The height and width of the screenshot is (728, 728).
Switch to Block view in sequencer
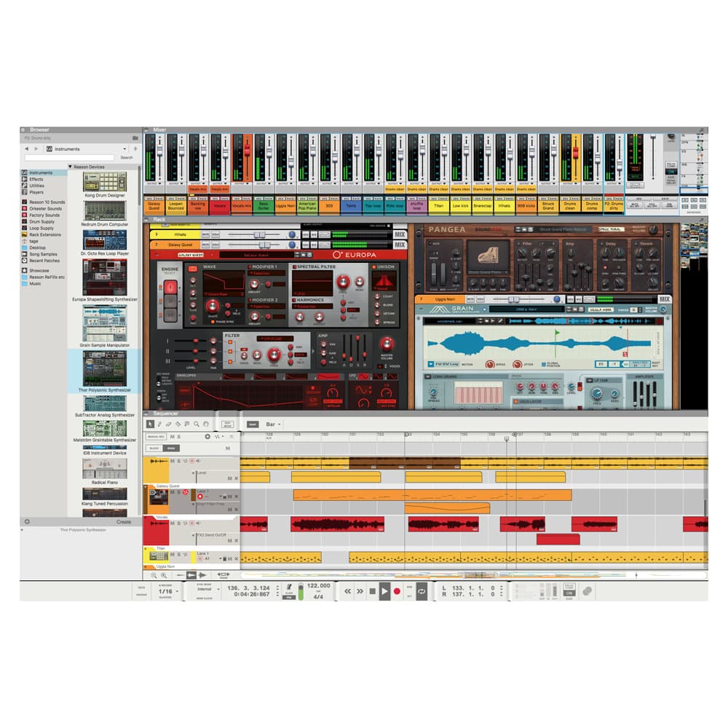coord(154,448)
